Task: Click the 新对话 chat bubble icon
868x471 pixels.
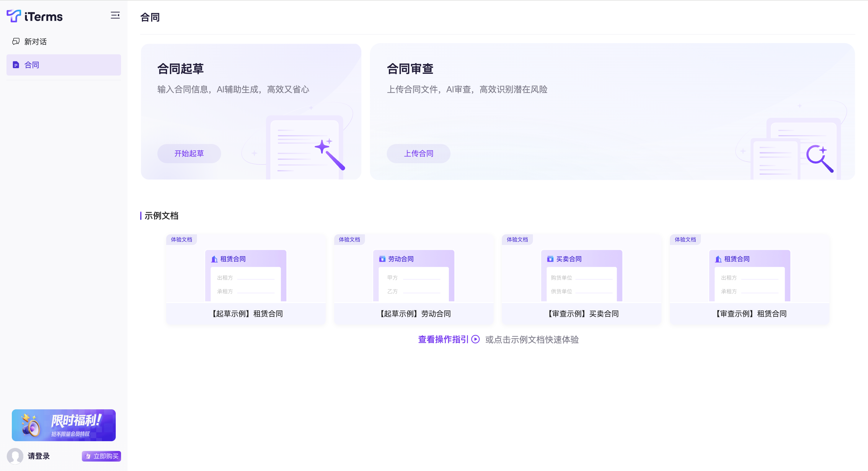Action: point(16,41)
